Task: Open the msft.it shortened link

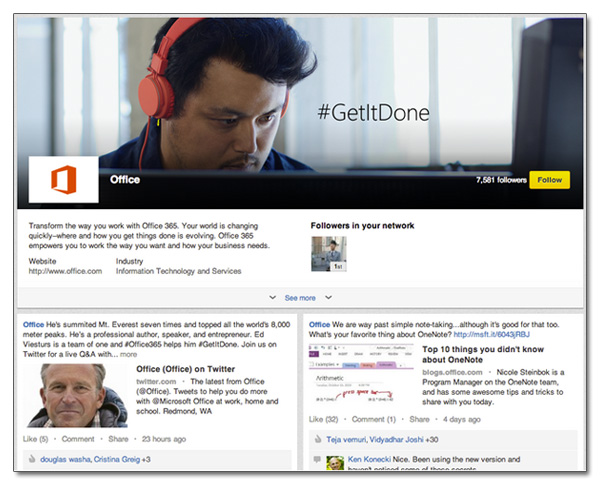Action: [x=492, y=335]
